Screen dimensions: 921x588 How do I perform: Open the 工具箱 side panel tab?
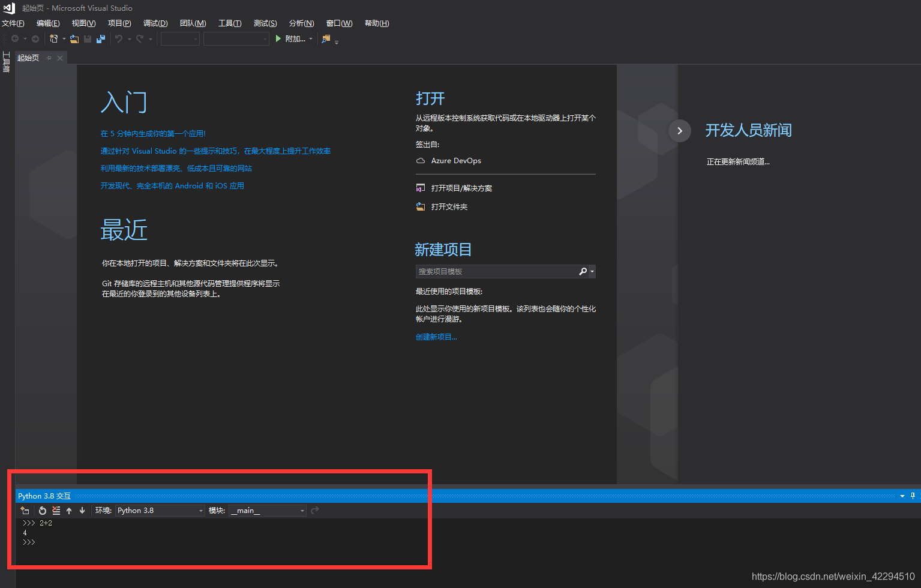pyautogui.click(x=7, y=62)
